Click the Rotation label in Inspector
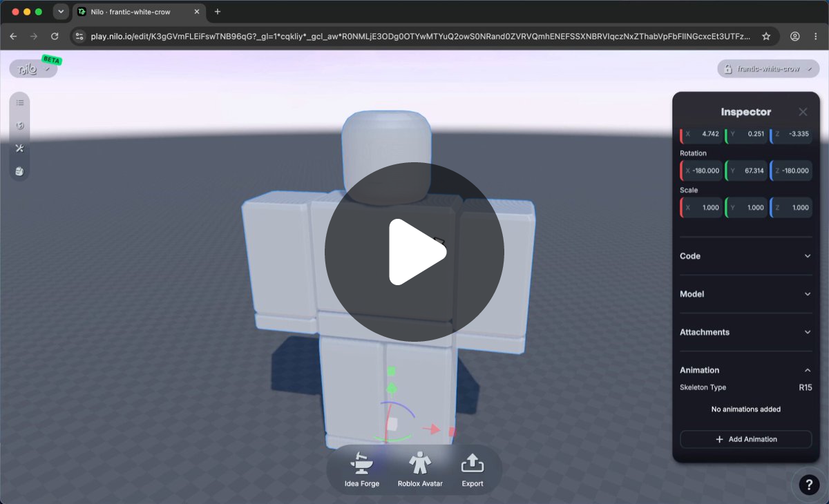The height and width of the screenshot is (504, 829). click(693, 153)
